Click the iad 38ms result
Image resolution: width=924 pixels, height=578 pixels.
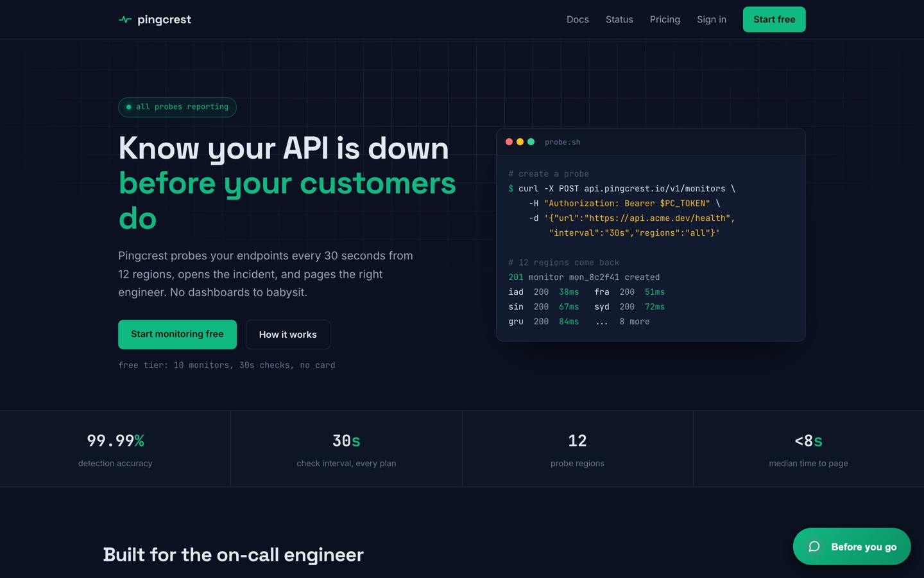pos(543,292)
